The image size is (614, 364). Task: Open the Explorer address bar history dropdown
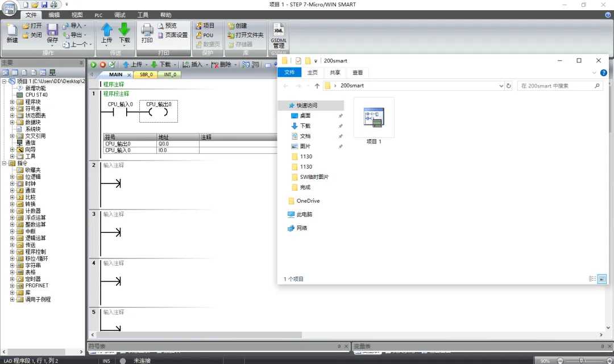point(501,86)
